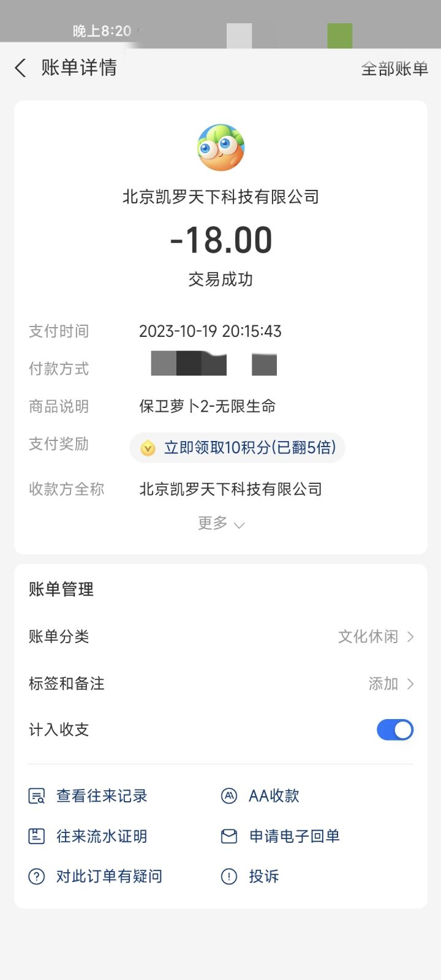Click the 对此订单有疑问 link
441x980 pixels.
[109, 876]
